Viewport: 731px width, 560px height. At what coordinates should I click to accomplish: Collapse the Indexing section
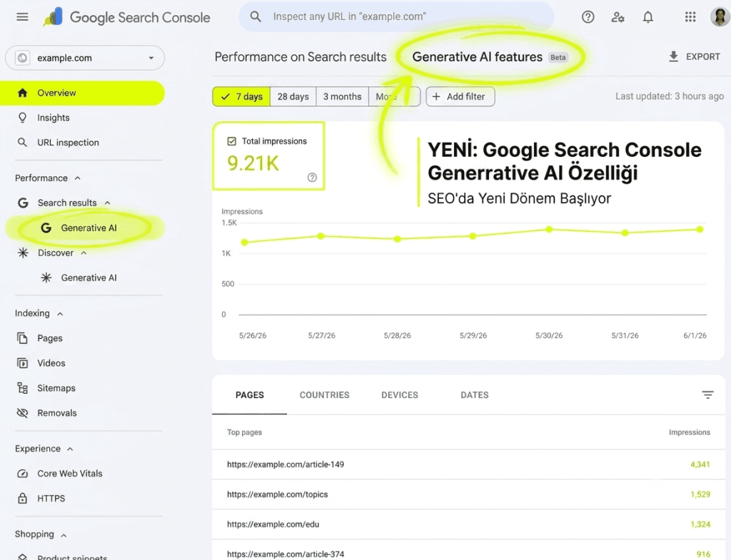[x=60, y=314]
